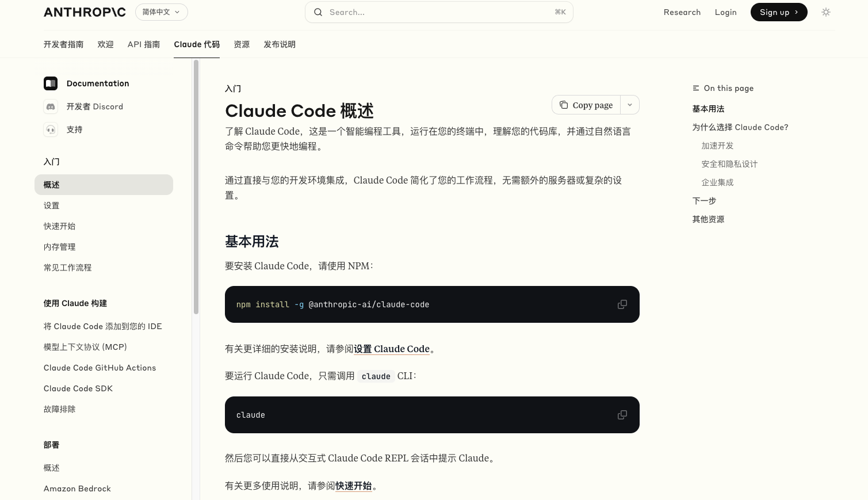Image resolution: width=868 pixels, height=500 pixels.
Task: Click the Documentation book icon
Action: click(x=51, y=83)
